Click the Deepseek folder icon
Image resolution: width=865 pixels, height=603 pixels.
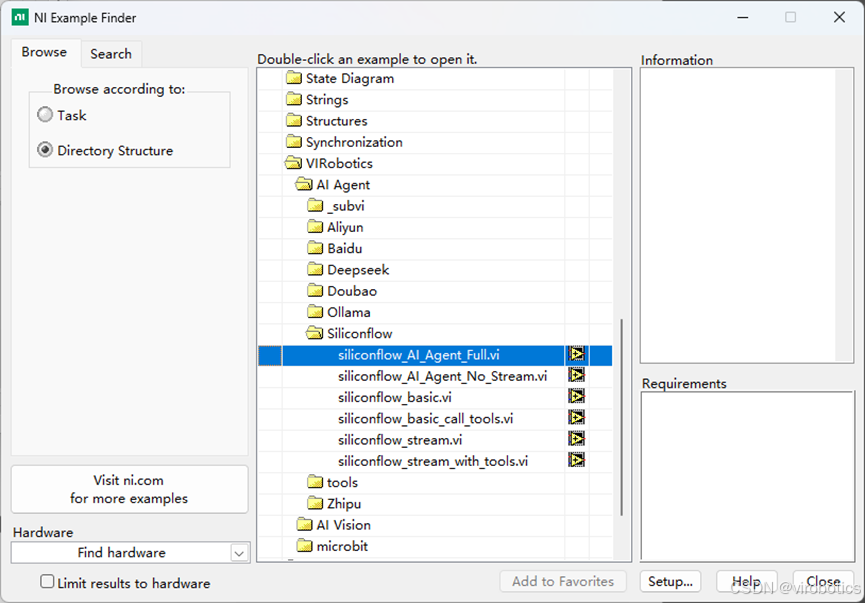315,269
